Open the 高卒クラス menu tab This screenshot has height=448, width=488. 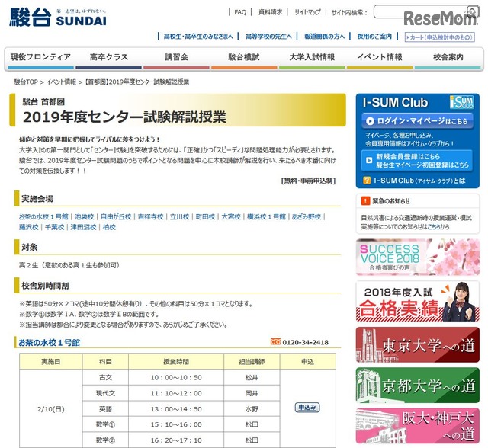108,57
